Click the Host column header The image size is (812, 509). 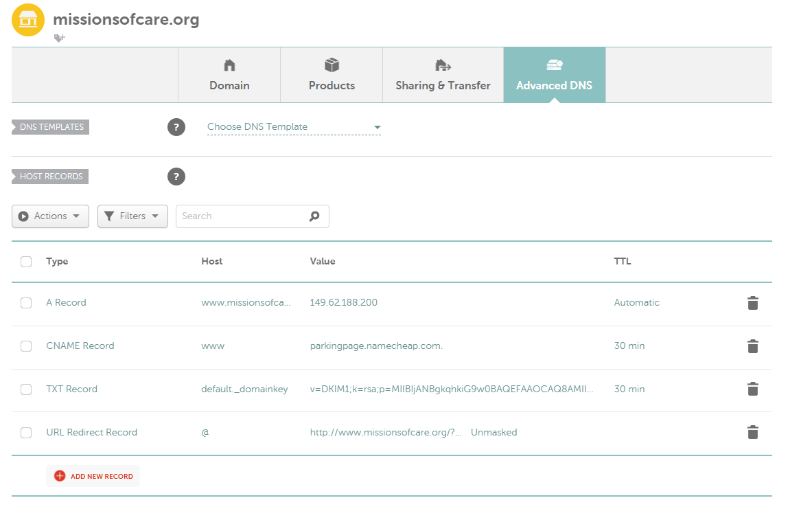coord(212,261)
